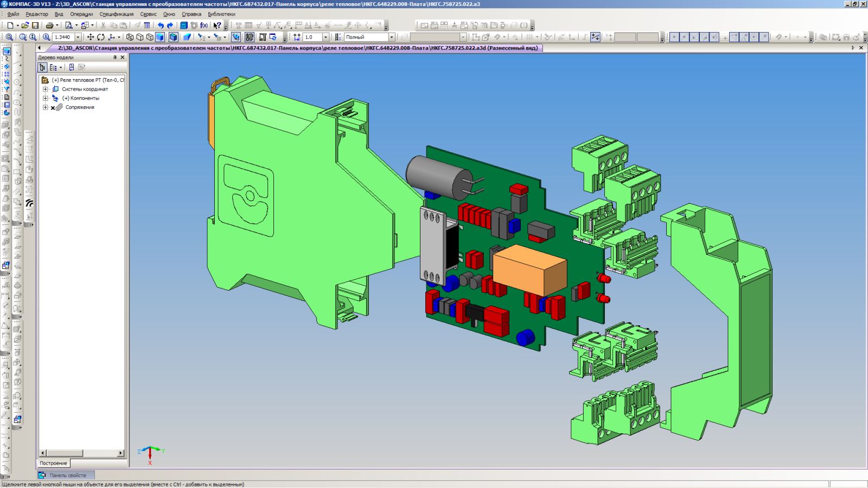Open the Библиотеки menu
Image resolution: width=868 pixels, height=488 pixels.
(221, 14)
